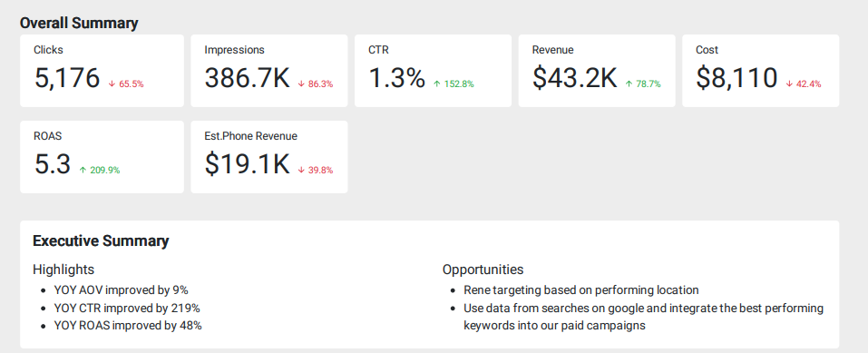Viewport: 868px width, 353px height.
Task: Click the up arrow beside Revenue 78.7%
Action: [629, 84]
